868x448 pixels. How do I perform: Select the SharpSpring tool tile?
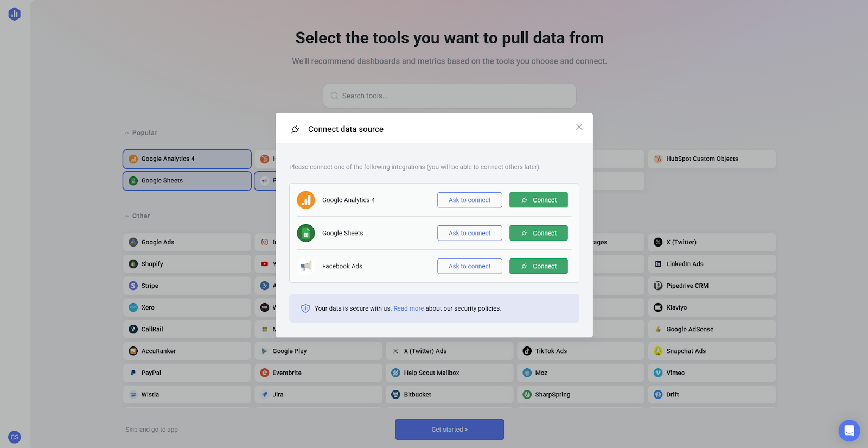[581, 394]
